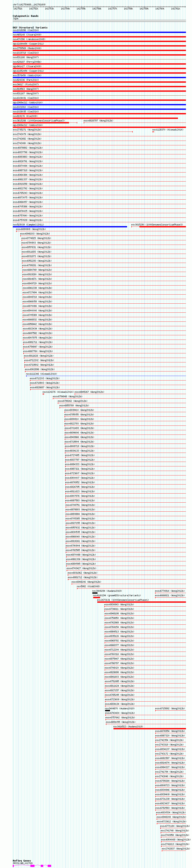Viewport: 192px width, 868px height.
Task: Click variant nsv1128370 (Alsmadi2014)
Action: tap(168, 130)
